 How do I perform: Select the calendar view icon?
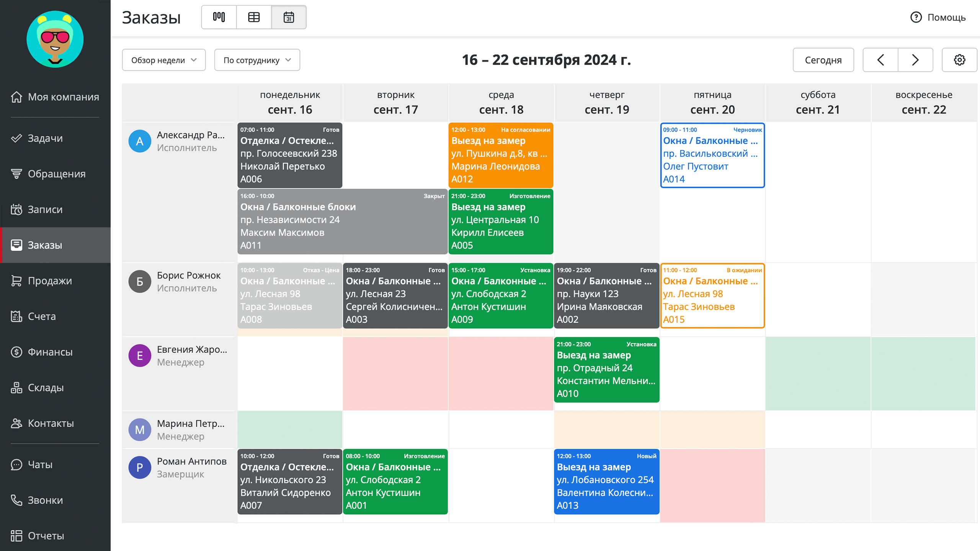point(289,17)
